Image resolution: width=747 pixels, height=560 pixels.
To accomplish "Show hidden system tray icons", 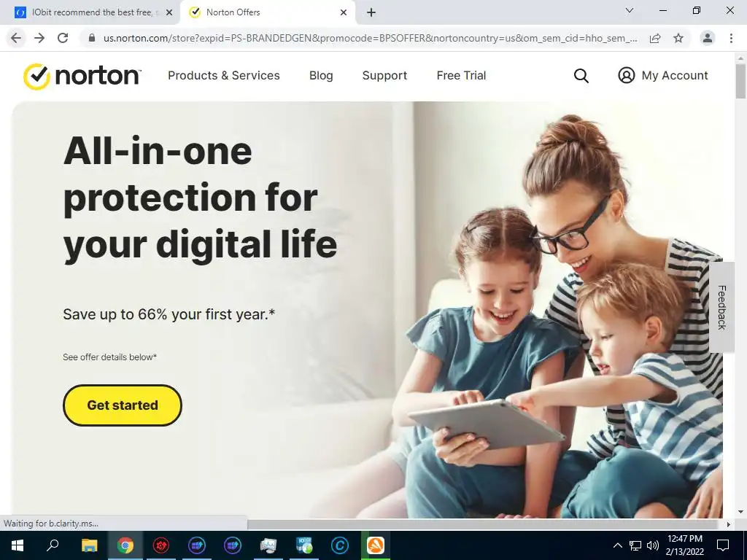I will click(x=617, y=545).
